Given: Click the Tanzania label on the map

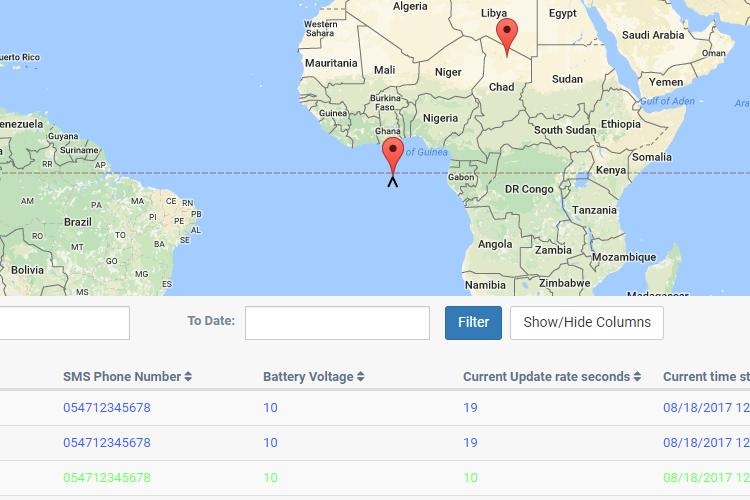Looking at the screenshot, I should [x=594, y=210].
